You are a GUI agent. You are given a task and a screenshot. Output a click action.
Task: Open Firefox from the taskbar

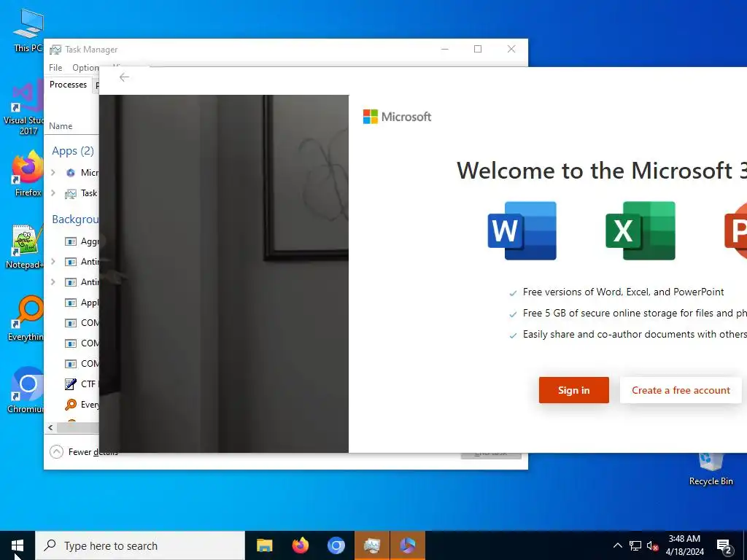click(x=300, y=545)
